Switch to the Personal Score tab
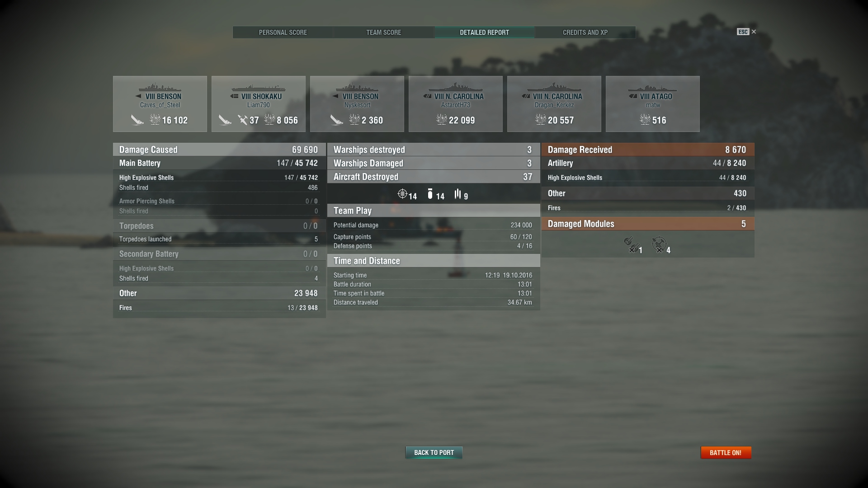Image resolution: width=868 pixels, height=488 pixels. (x=283, y=33)
